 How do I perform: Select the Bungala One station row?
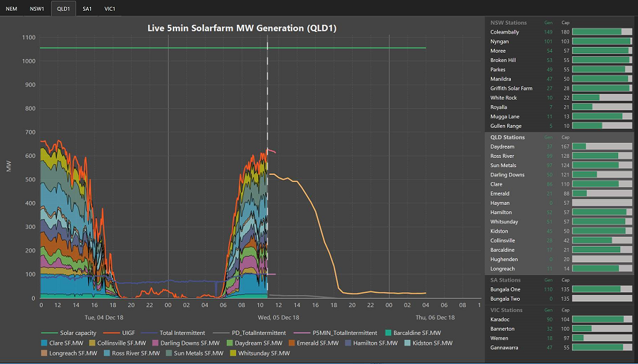tap(506, 289)
